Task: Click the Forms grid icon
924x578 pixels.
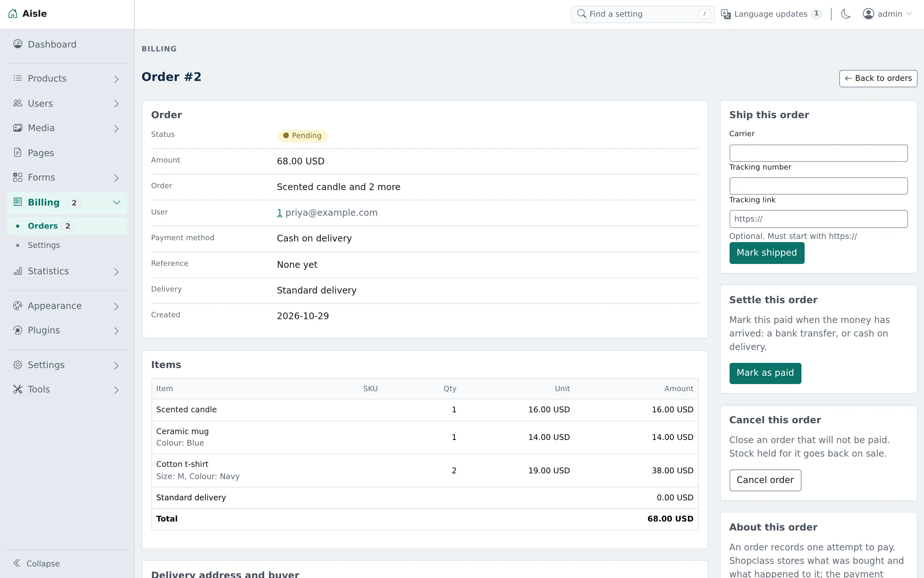Action: click(x=18, y=177)
